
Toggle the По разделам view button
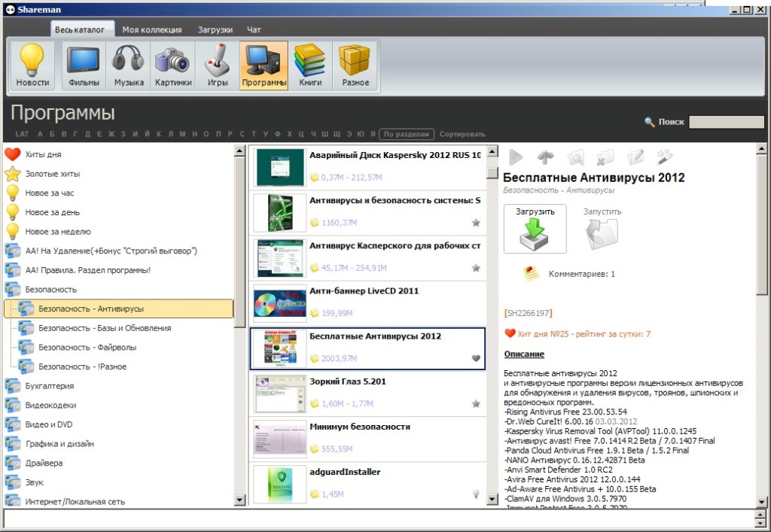[406, 134]
